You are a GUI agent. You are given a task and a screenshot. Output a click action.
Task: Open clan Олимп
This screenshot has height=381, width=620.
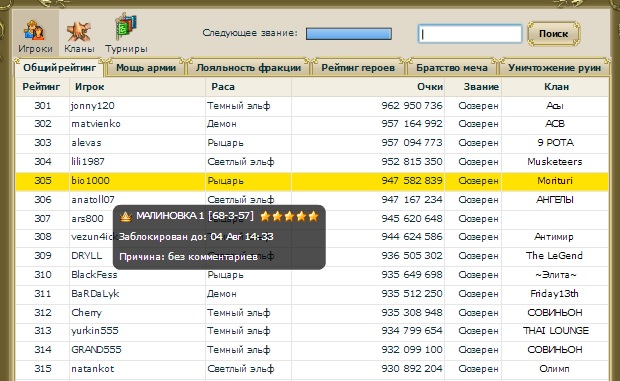[554, 369]
